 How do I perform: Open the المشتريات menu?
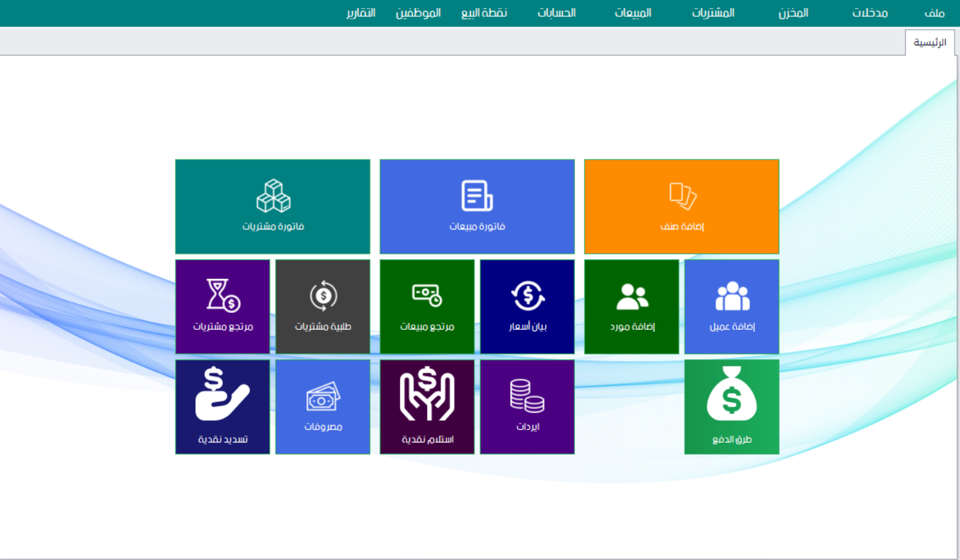pyautogui.click(x=712, y=12)
